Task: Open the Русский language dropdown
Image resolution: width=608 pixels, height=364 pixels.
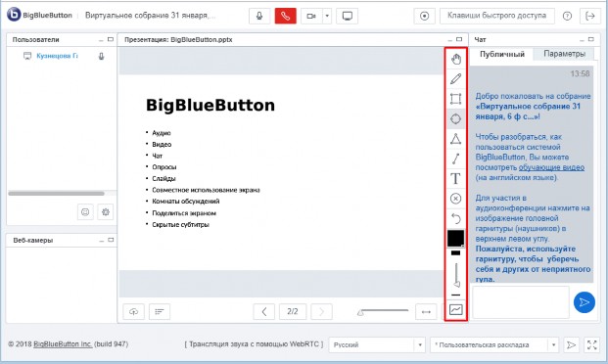Action: [377, 344]
